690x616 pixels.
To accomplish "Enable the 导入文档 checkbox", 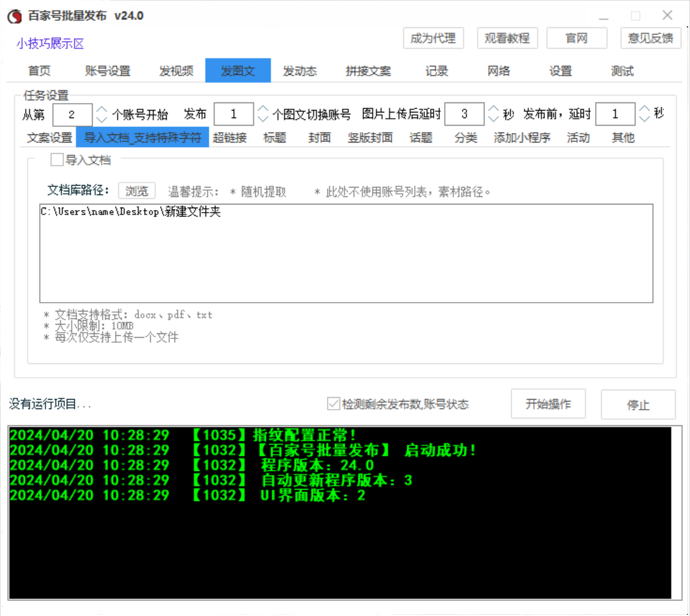I will pos(57,159).
